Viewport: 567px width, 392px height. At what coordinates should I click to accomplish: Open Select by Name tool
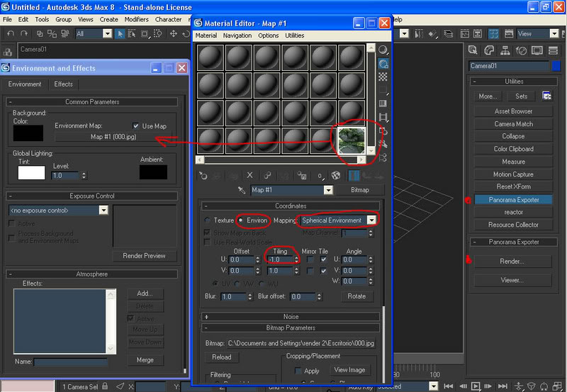(132, 33)
